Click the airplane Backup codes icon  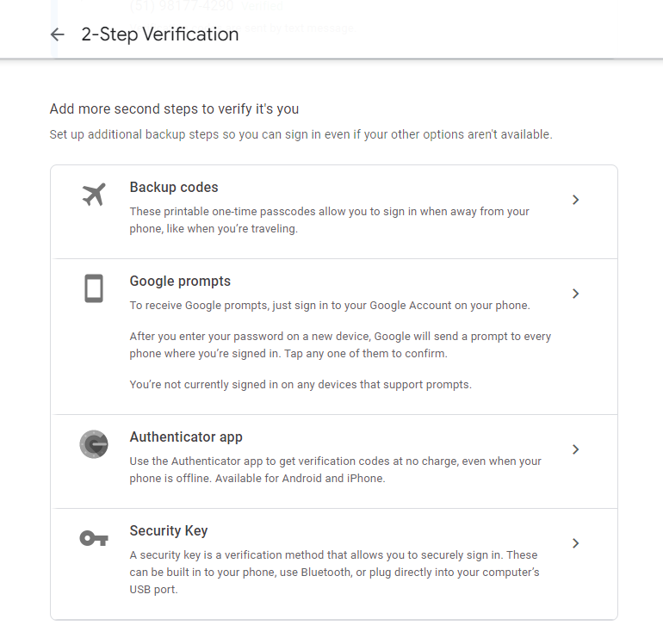93,195
